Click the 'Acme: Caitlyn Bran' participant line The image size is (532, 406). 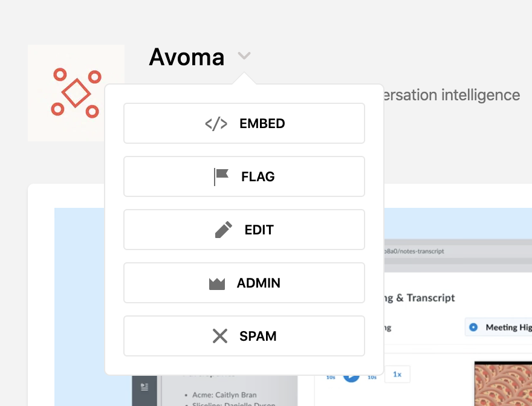[x=224, y=395]
